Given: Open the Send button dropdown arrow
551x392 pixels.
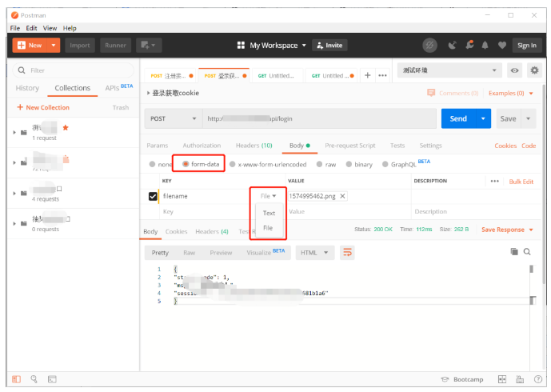Looking at the screenshot, I should 483,118.
